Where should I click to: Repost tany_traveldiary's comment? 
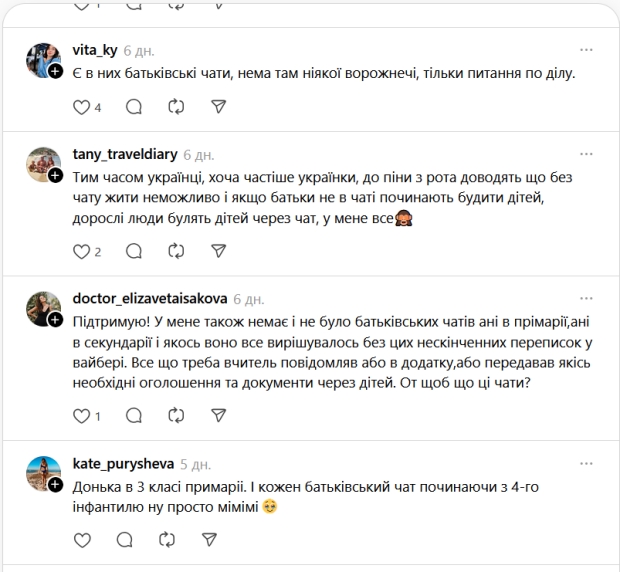point(176,252)
